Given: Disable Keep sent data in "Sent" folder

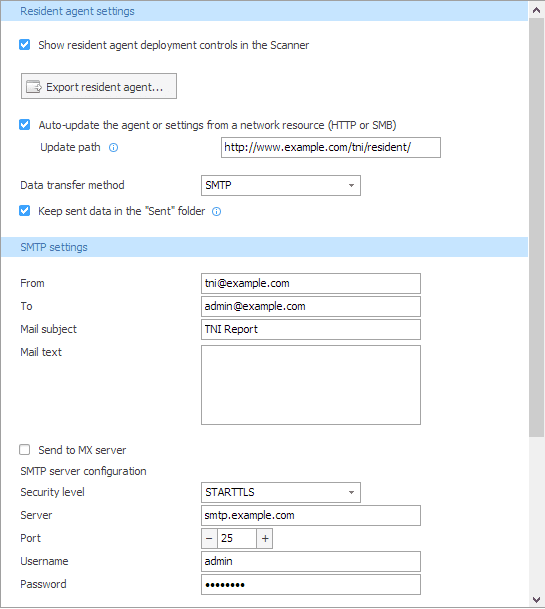Looking at the screenshot, I should click(24, 211).
